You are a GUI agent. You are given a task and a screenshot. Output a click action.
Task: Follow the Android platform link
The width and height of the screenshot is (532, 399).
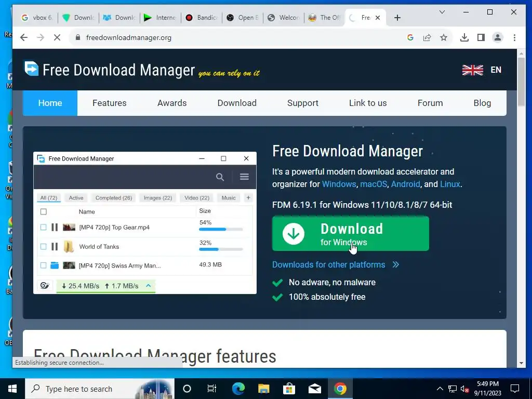[405, 184]
